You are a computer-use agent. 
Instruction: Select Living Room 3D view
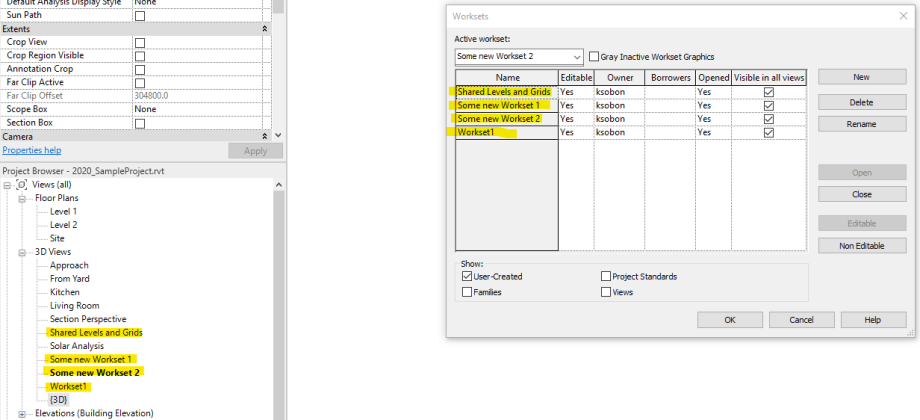[75, 306]
